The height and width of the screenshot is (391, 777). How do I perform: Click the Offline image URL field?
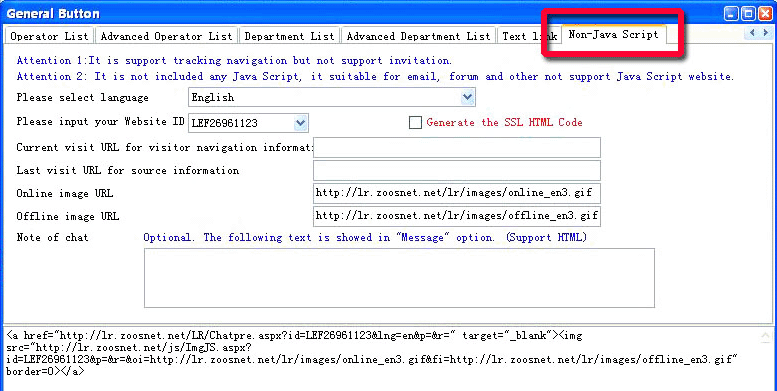click(456, 216)
